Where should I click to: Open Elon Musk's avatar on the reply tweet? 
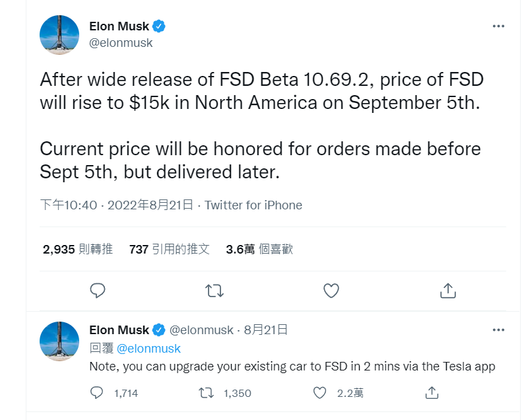pyautogui.click(x=59, y=341)
